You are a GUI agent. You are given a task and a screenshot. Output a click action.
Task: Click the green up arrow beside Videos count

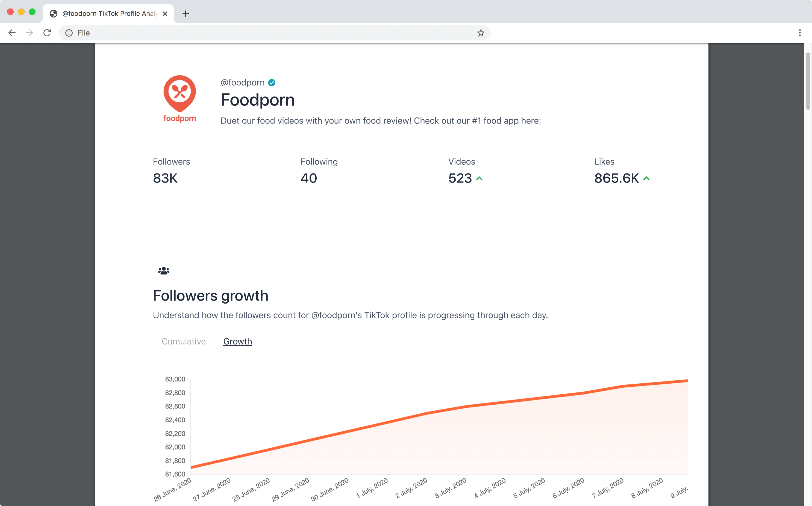click(479, 178)
